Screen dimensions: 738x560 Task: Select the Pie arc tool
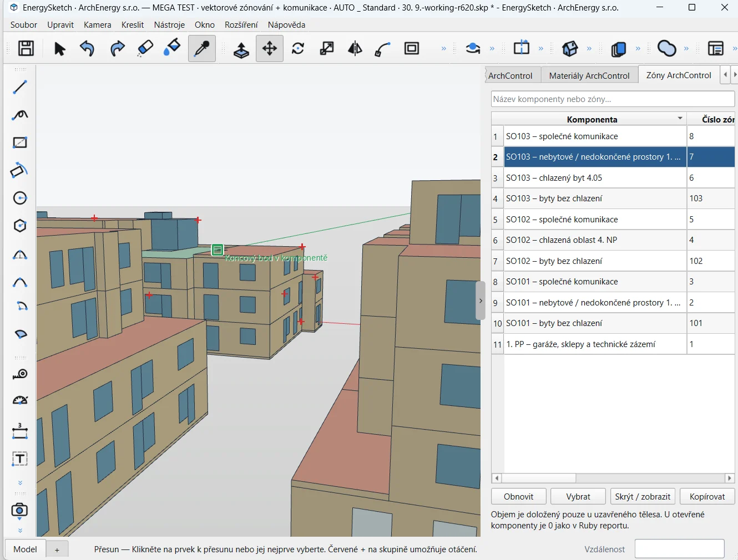click(20, 334)
